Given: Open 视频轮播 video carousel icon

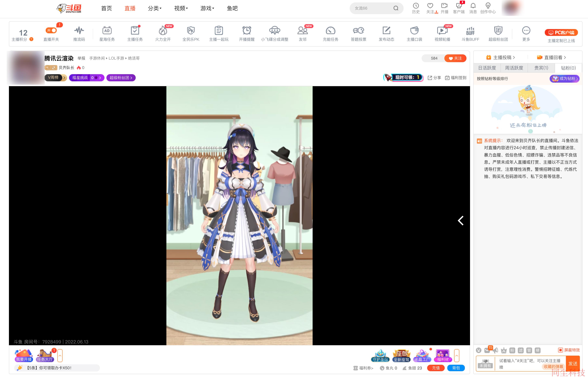Looking at the screenshot, I should (x=442, y=31).
